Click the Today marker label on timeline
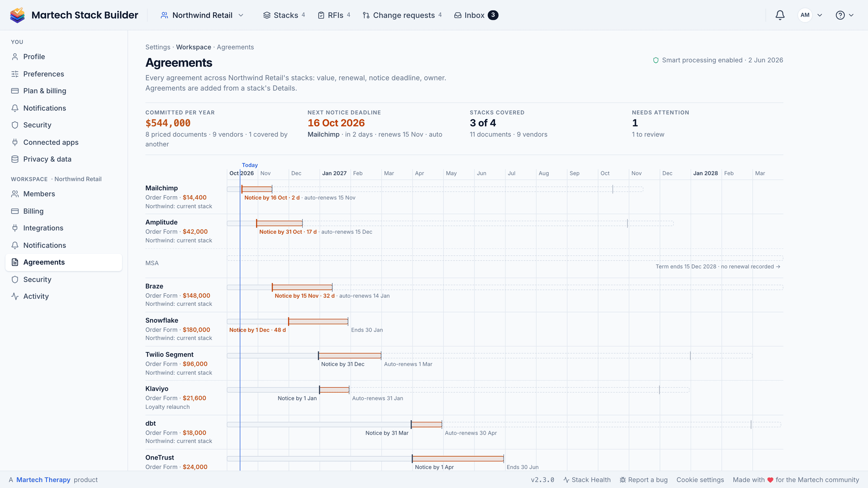868x488 pixels. [250, 165]
